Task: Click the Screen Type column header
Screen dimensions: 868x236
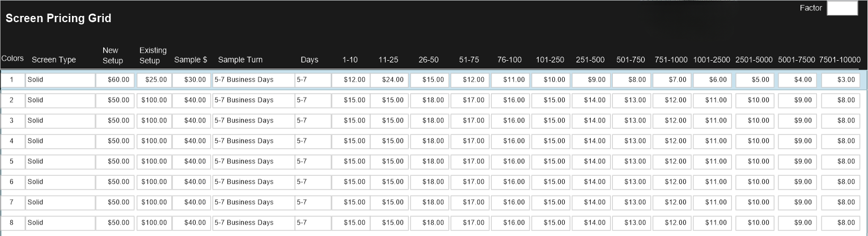Action: point(54,60)
